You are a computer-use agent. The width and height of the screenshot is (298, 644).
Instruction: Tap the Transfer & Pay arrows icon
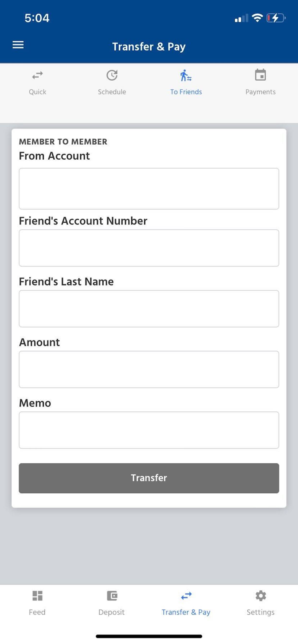pyautogui.click(x=186, y=595)
